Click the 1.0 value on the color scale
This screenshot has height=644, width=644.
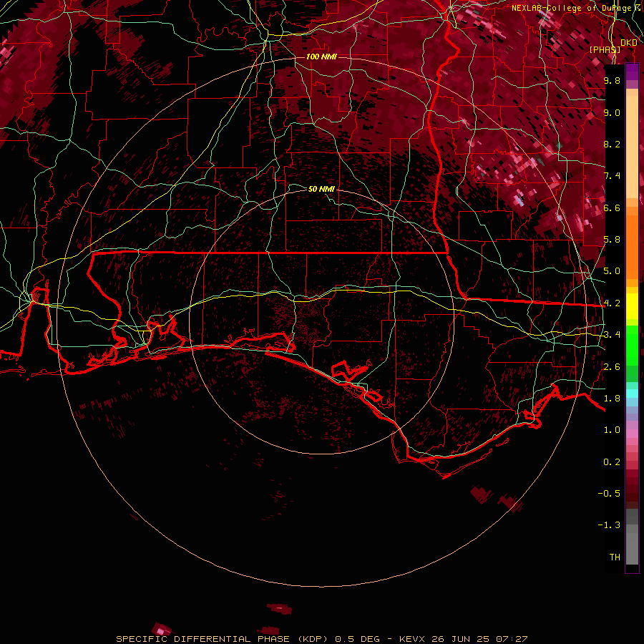click(x=612, y=430)
